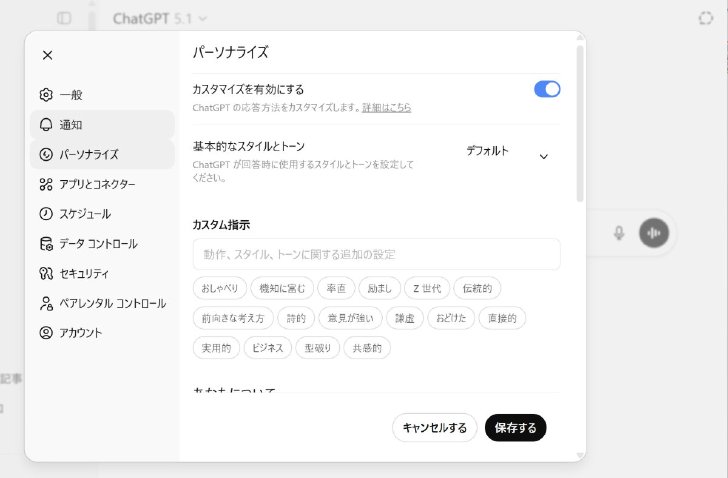Click the スケジュール clock icon
The height and width of the screenshot is (478, 728).
click(x=46, y=214)
